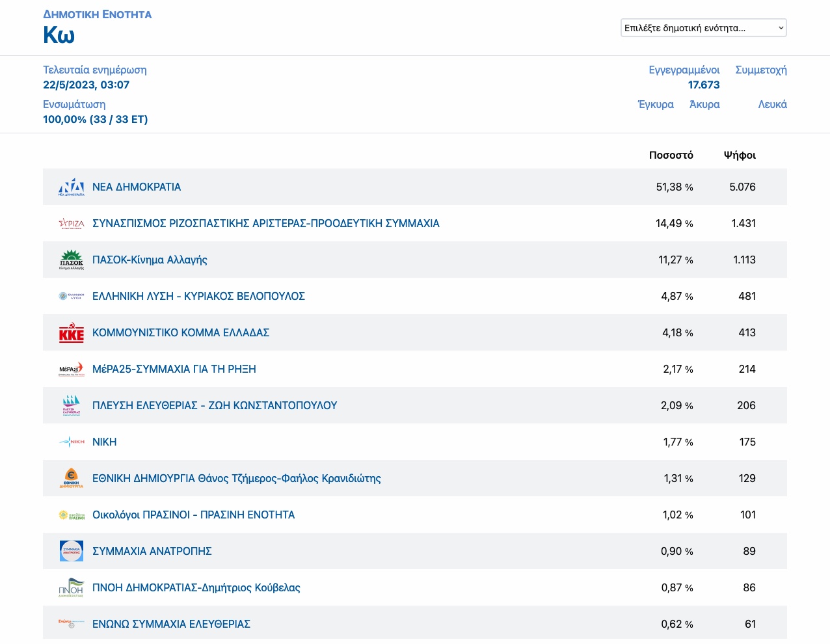Open the ΝΙΚΗ party name link

coord(105,442)
